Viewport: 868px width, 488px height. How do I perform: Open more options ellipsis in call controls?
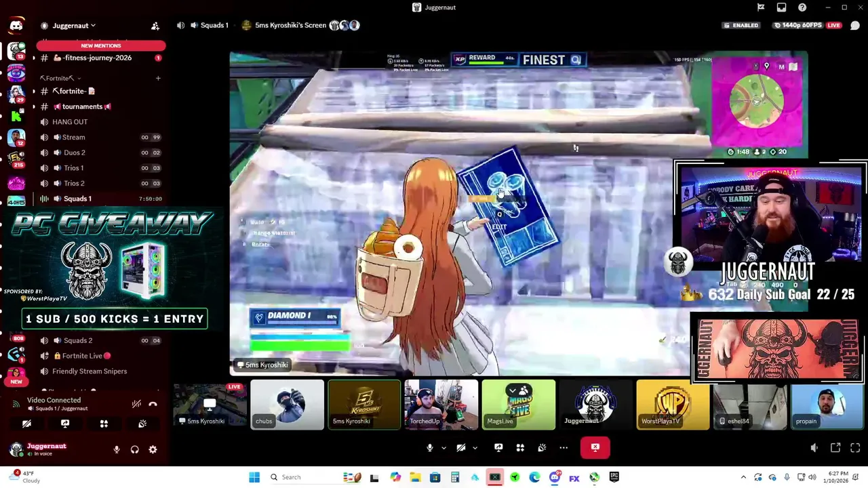[564, 447]
